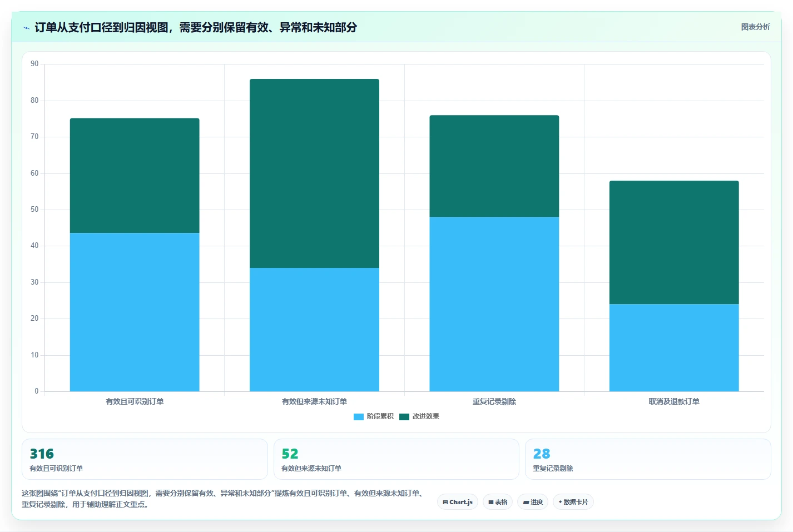Select the 进度 tag
The height and width of the screenshot is (532, 793).
point(533,502)
